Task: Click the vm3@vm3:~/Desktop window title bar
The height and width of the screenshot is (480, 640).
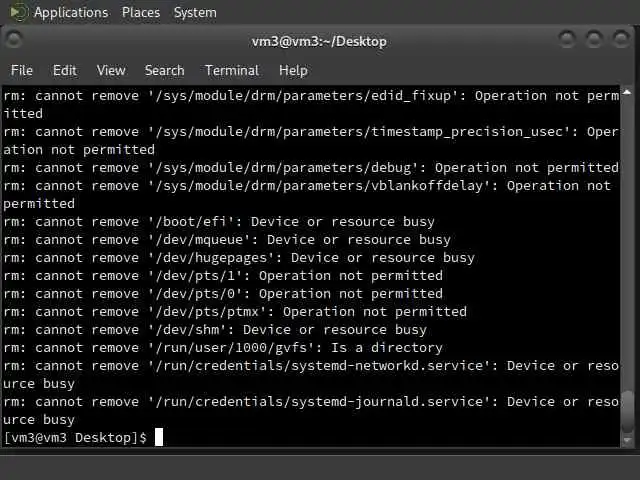Action: click(319, 41)
